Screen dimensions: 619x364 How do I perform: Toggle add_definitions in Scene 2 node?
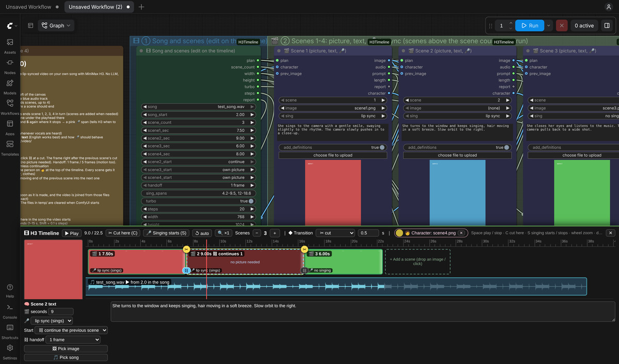click(x=507, y=147)
